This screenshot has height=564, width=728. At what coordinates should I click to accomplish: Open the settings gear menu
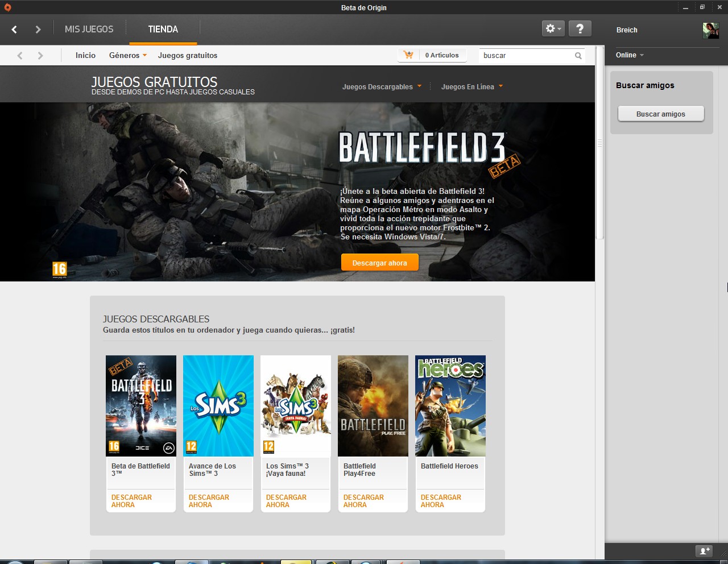pos(553,28)
